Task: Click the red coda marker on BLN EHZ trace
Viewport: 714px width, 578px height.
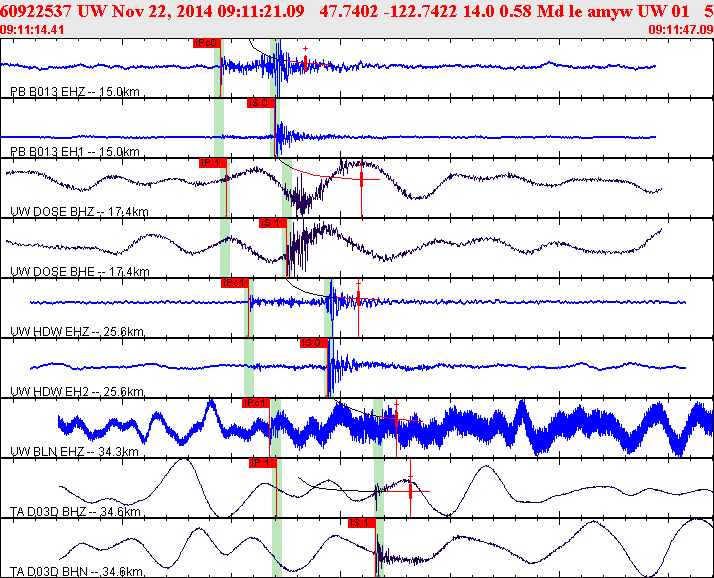Action: pyautogui.click(x=397, y=417)
